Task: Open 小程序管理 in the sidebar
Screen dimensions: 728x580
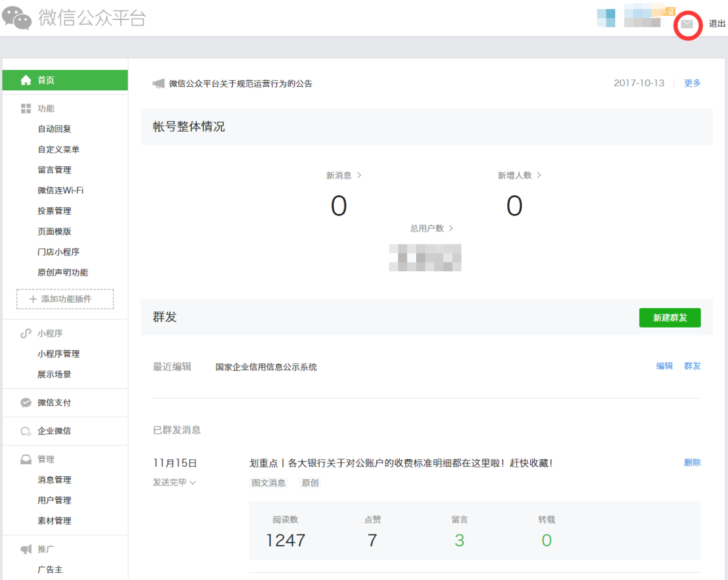Action: (58, 354)
